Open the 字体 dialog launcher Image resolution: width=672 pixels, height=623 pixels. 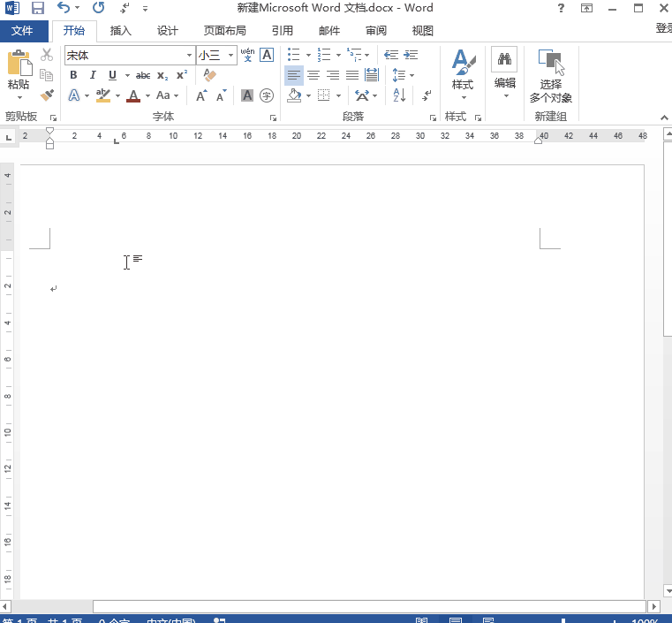tap(273, 118)
